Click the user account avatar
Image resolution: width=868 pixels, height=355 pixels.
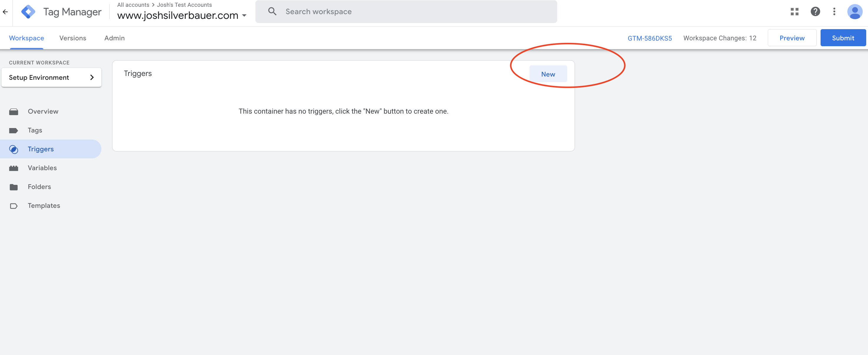[855, 11]
